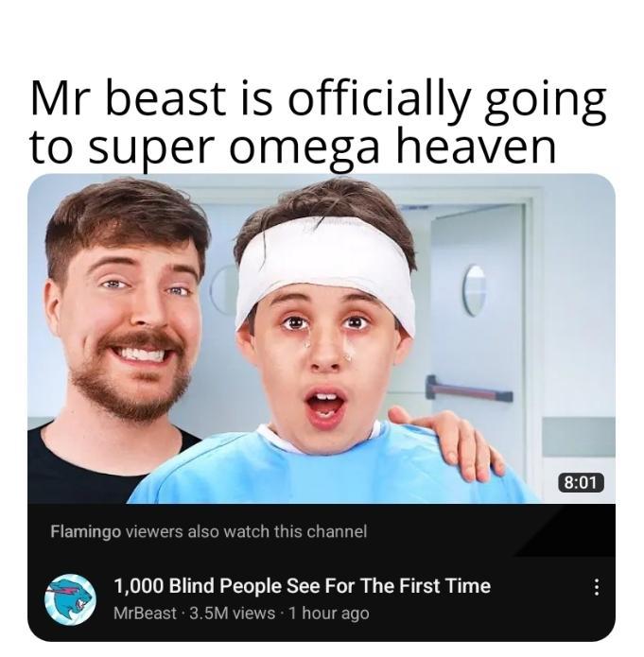The image size is (644, 657).
Task: Click the surprised boy's face in thumbnail
Action: tap(326, 357)
